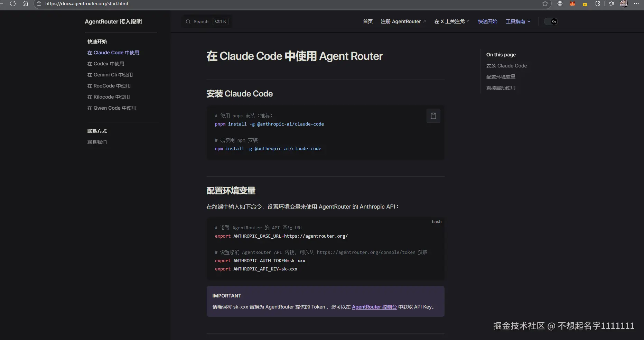Toggle the dark mode theme switch
Image resolution: width=644 pixels, height=340 pixels.
coord(551,21)
